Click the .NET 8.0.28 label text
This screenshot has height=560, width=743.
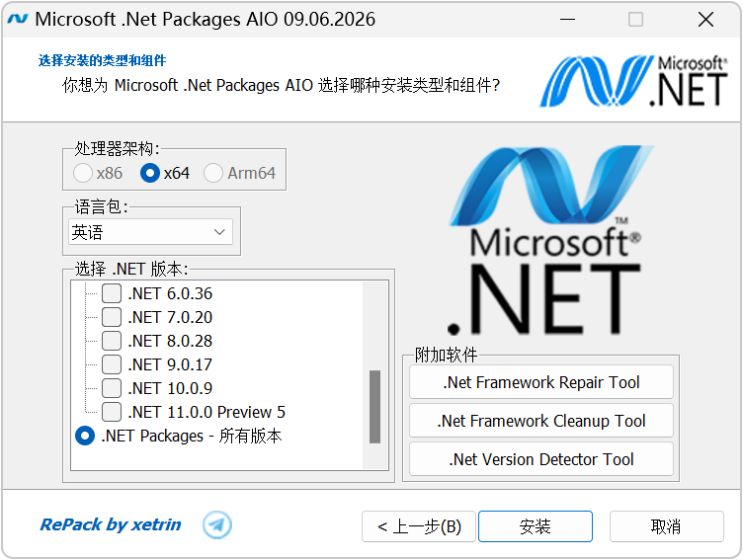coord(170,341)
